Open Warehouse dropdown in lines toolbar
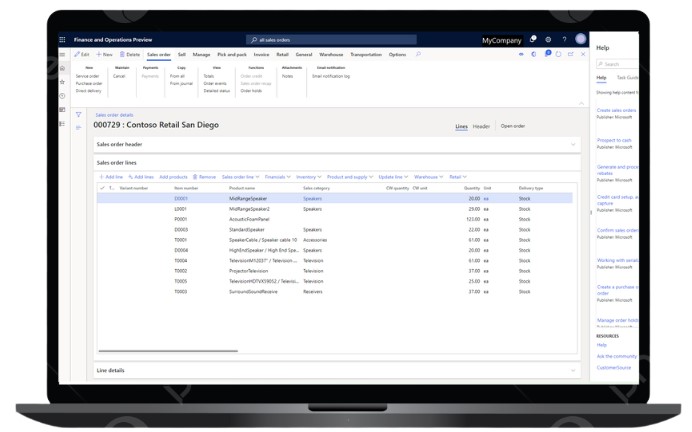The width and height of the screenshot is (692, 432). [429, 177]
